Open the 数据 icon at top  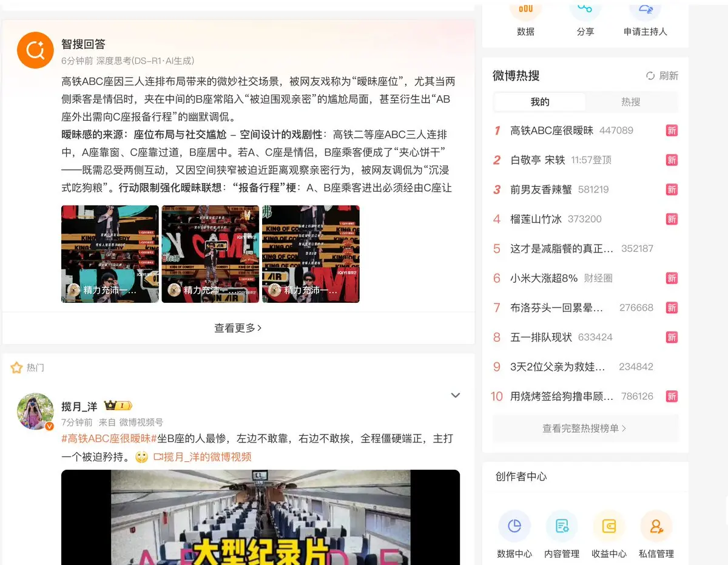click(525, 11)
